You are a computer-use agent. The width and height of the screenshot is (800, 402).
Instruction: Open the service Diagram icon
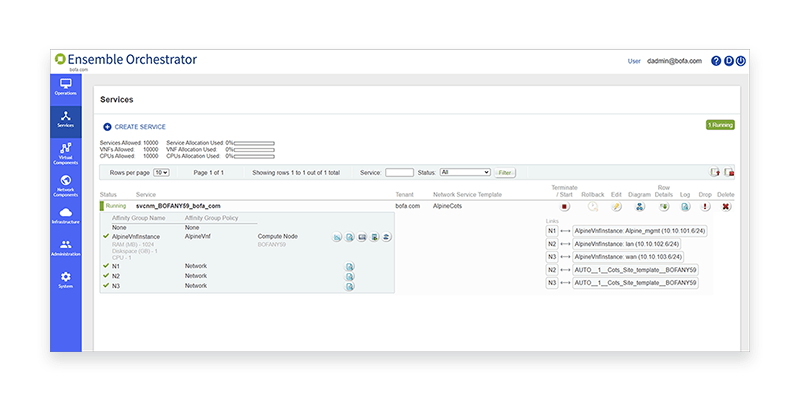pyautogui.click(x=639, y=207)
